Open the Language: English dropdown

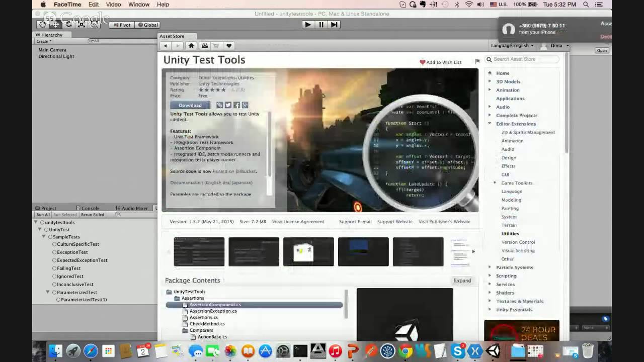point(512,45)
